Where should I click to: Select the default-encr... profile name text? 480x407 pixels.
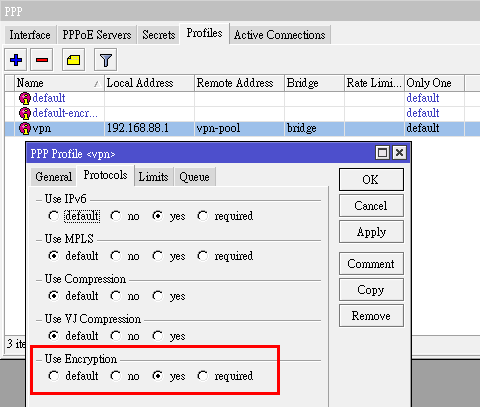click(x=65, y=113)
